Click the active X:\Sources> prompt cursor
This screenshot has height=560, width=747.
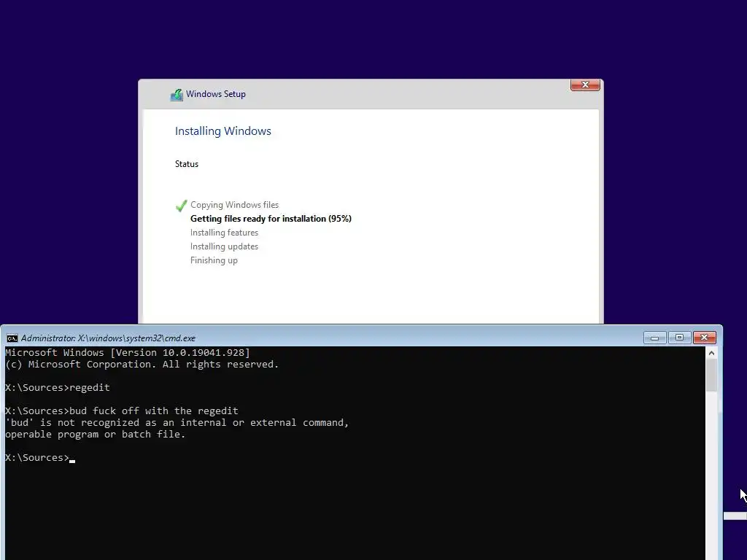[x=72, y=459]
